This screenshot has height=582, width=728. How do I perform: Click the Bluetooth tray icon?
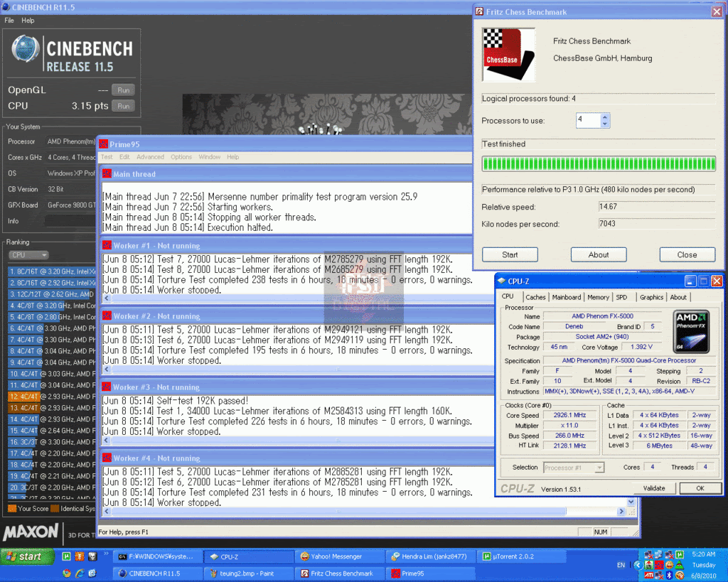click(670, 576)
